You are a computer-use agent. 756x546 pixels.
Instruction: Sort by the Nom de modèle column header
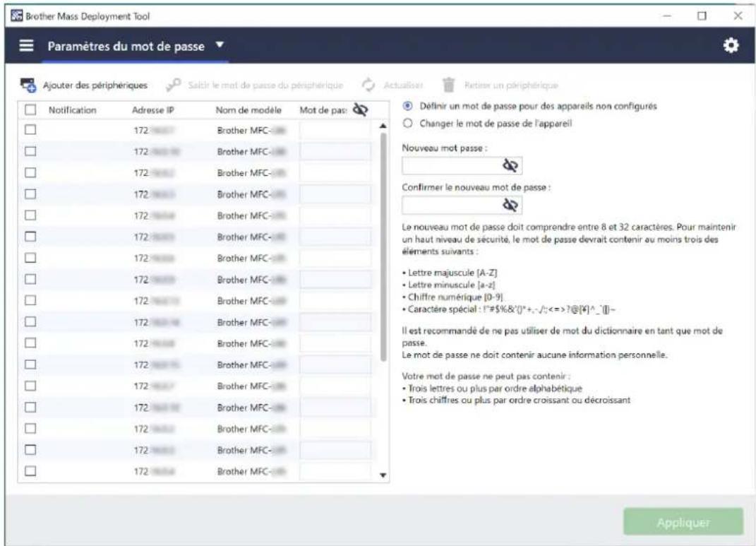pyautogui.click(x=248, y=110)
